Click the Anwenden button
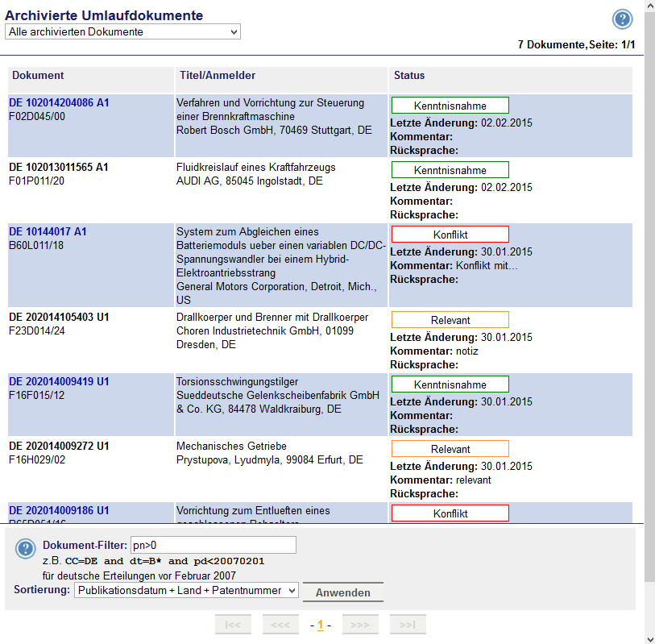 click(343, 592)
